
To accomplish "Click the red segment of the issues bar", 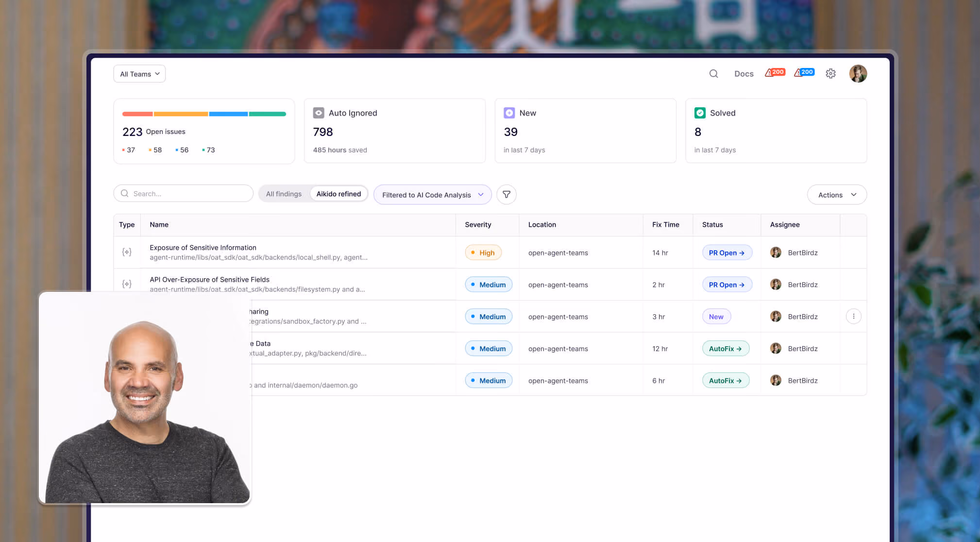I will [x=137, y=114].
